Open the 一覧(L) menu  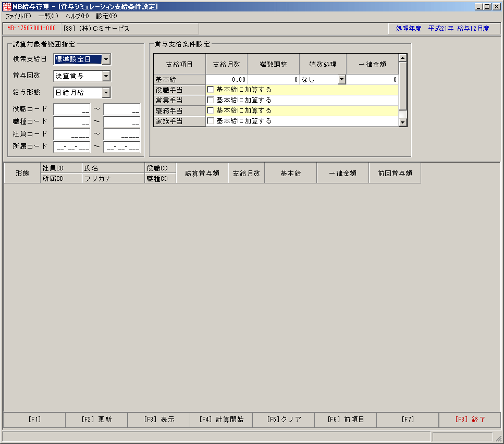coord(48,16)
